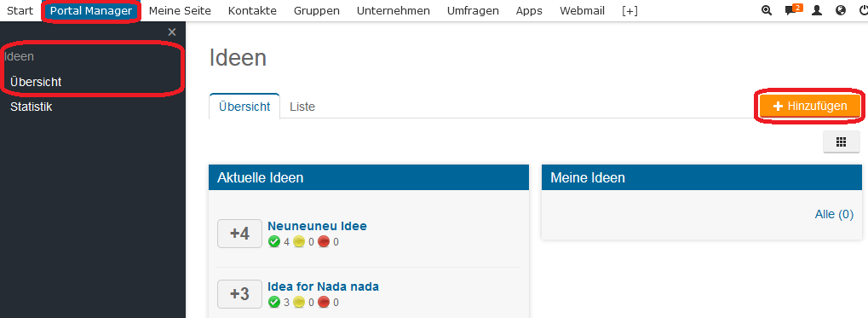The width and height of the screenshot is (868, 318).
Task: Click the power logout icon
Action: pyautogui.click(x=864, y=10)
